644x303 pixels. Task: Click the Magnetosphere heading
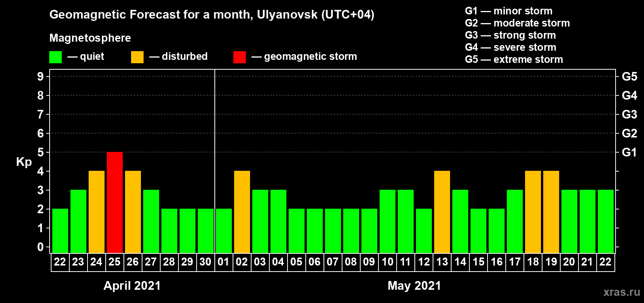(x=90, y=38)
